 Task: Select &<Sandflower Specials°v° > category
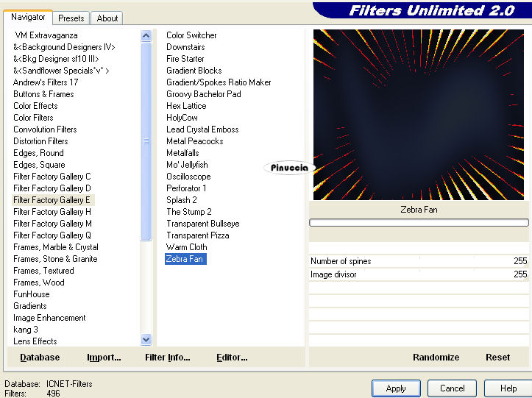pyautogui.click(x=61, y=71)
